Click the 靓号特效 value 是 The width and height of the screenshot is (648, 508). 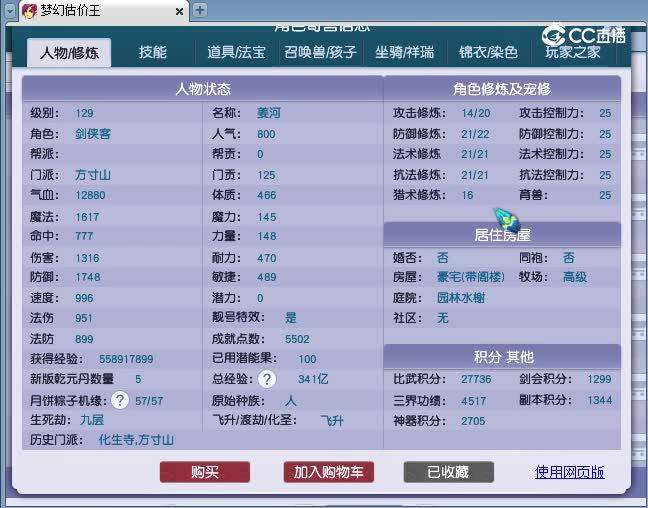click(291, 317)
